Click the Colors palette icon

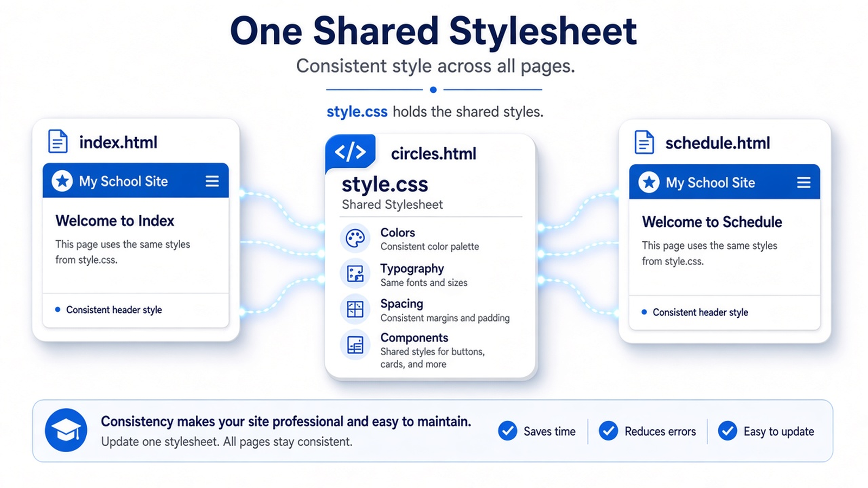point(355,238)
